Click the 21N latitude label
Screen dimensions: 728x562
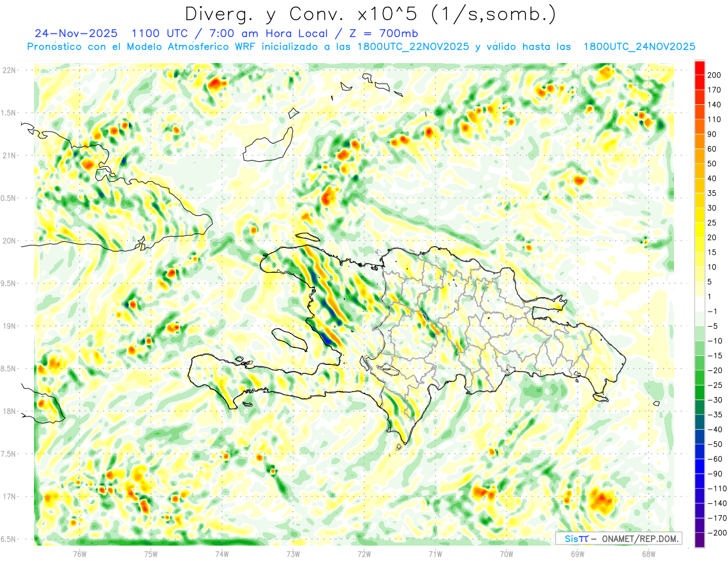8,155
